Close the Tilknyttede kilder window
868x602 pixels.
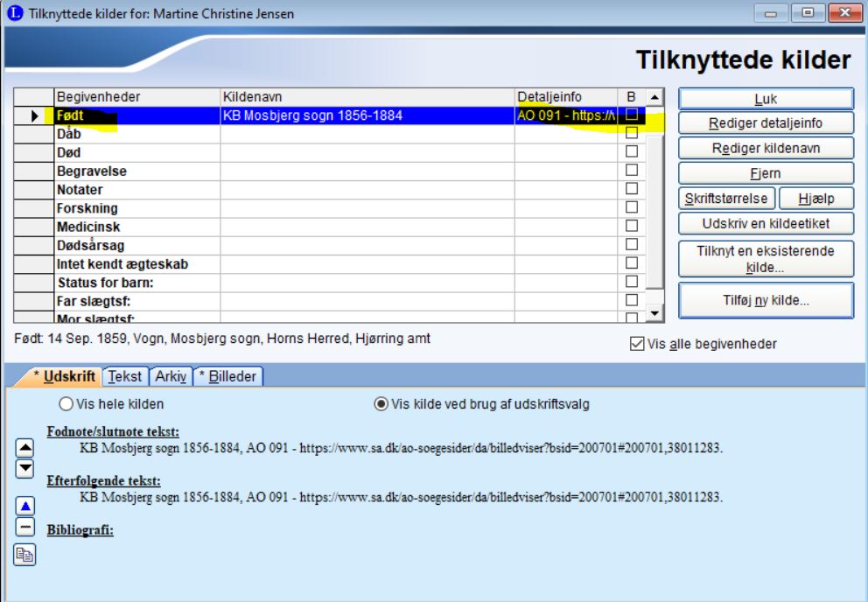click(845, 13)
